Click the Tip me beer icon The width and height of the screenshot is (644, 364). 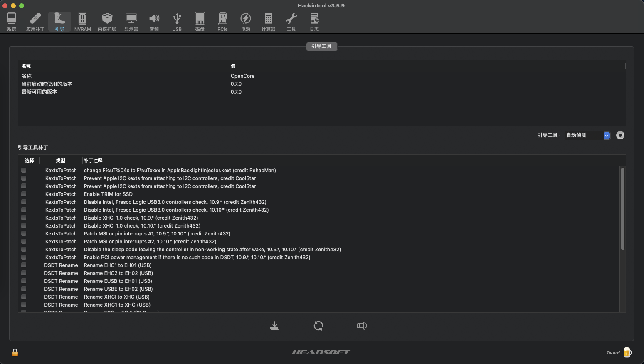pos(627,352)
